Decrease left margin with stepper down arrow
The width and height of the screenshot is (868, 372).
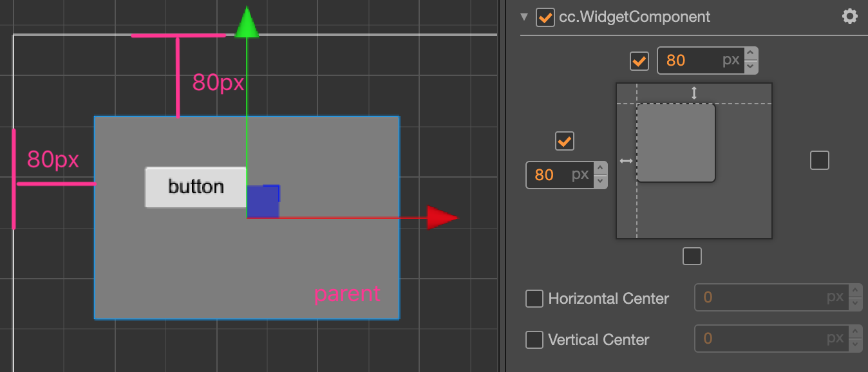click(600, 181)
